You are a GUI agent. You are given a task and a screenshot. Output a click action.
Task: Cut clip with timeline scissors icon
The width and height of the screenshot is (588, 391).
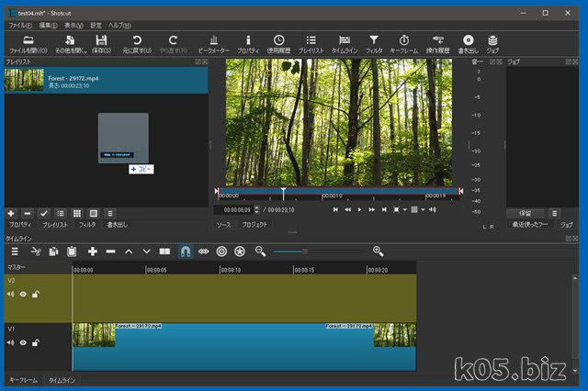(x=36, y=251)
